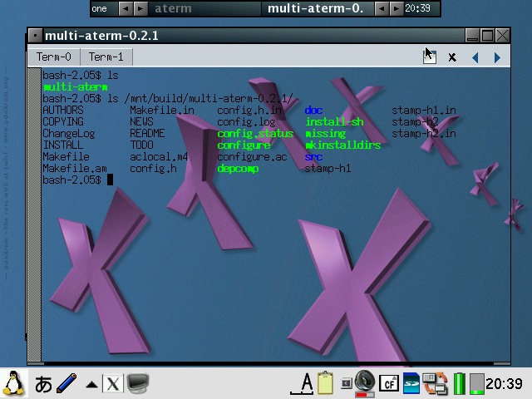Image resolution: width=532 pixels, height=399 pixels.
Task: Click the monitor display icon in taskbar
Action: point(137,383)
